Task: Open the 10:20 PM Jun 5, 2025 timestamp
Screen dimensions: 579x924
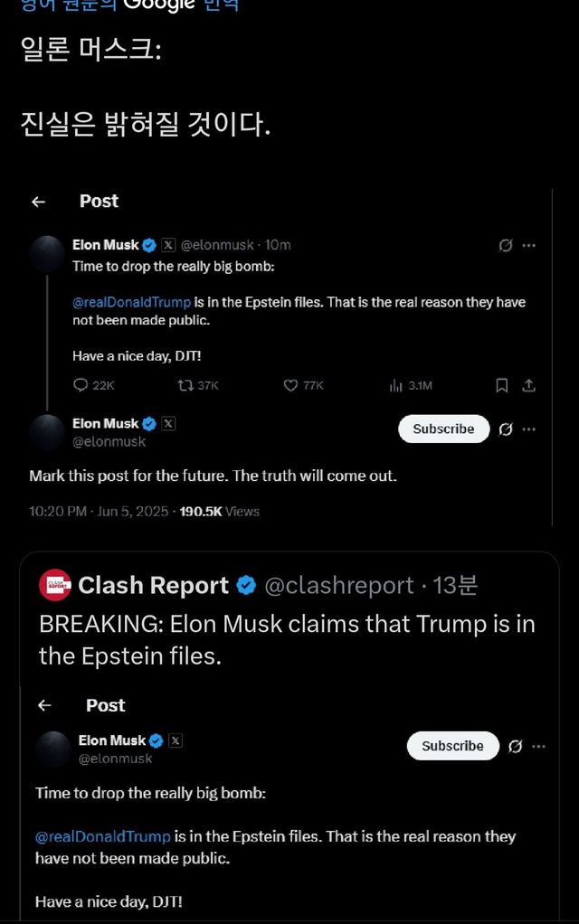Action: click(99, 511)
